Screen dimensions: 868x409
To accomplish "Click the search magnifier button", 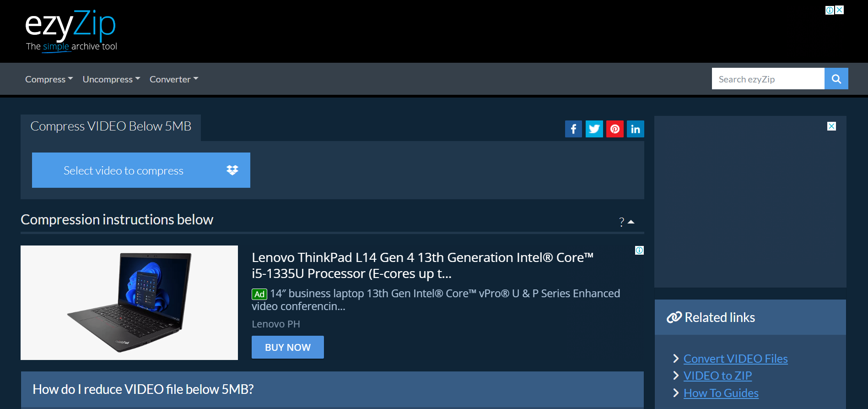I will 836,79.
